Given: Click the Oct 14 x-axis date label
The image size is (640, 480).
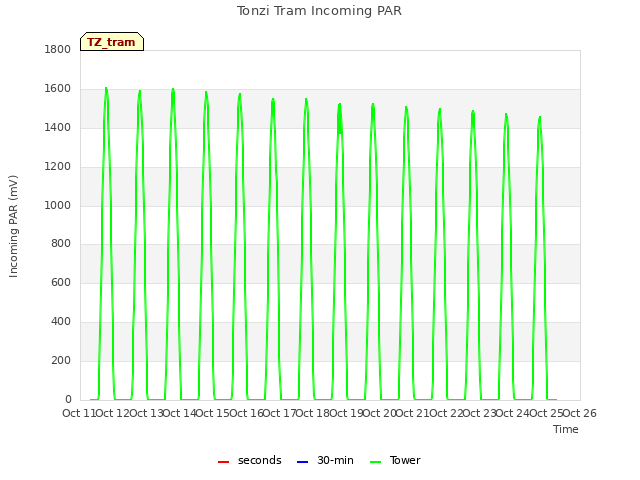Looking at the screenshot, I should pyautogui.click(x=180, y=413).
